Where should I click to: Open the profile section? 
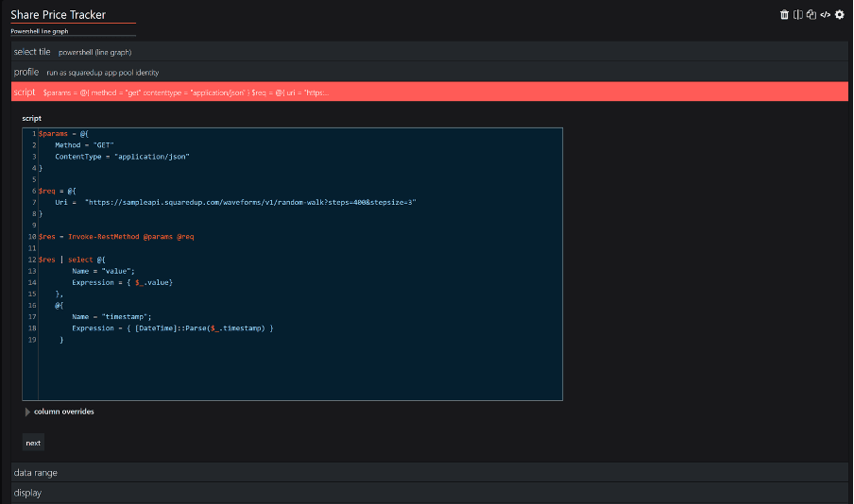pyautogui.click(x=429, y=72)
